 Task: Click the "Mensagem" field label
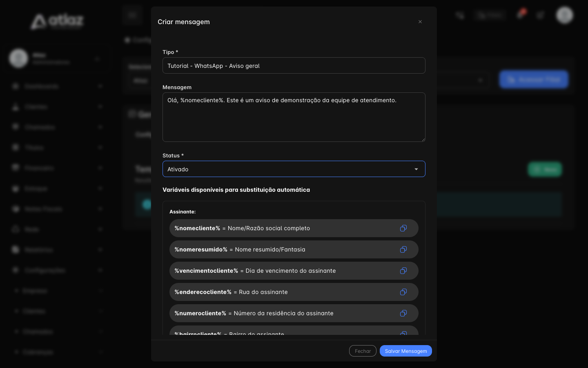tap(177, 87)
